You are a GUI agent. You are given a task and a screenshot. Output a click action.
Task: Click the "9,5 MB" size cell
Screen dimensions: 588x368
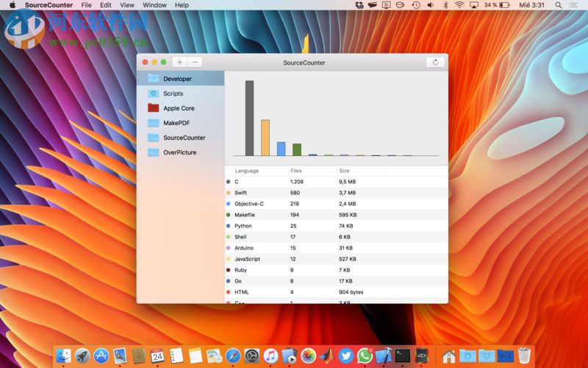pyautogui.click(x=347, y=182)
